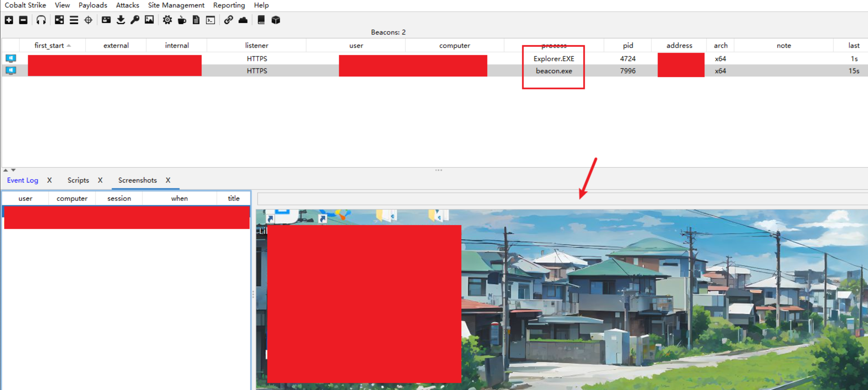The height and width of the screenshot is (390, 868).
Task: Open the Site Management menu
Action: point(176,5)
